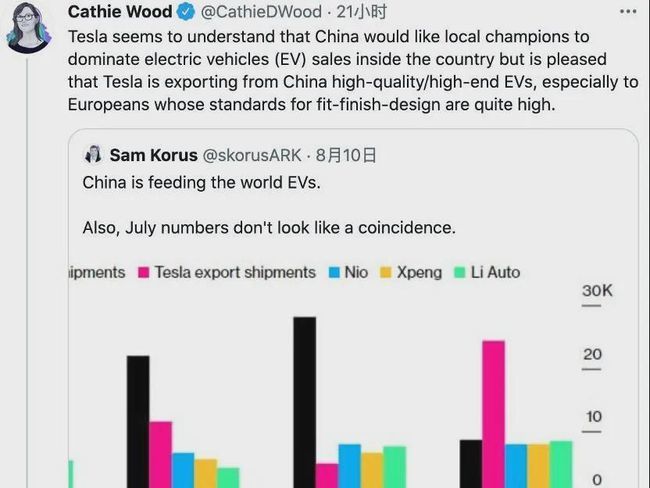Open the @CathieDWood handle
This screenshot has height=488, width=650.
(x=260, y=12)
